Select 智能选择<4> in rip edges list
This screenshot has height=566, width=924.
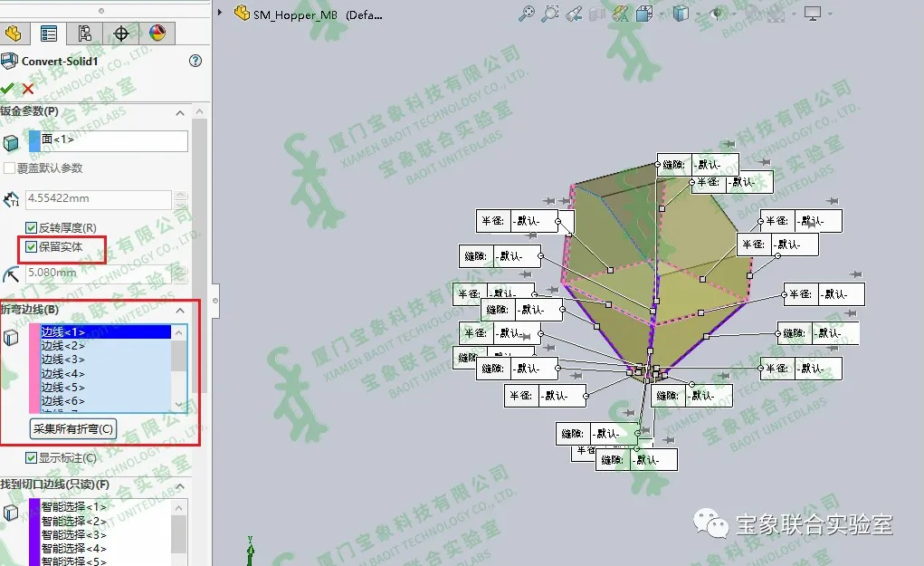[x=106, y=548]
